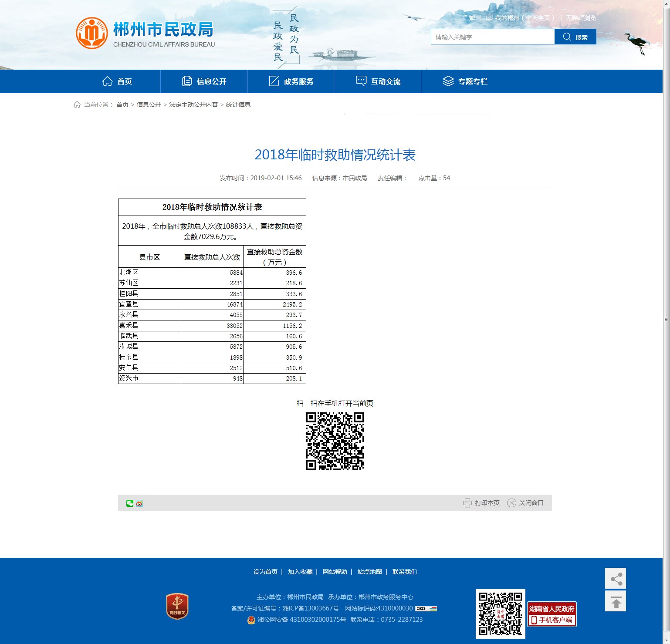Open the 无障碍浏览 accessibility link
Image resolution: width=670 pixels, height=644 pixels.
click(x=581, y=18)
